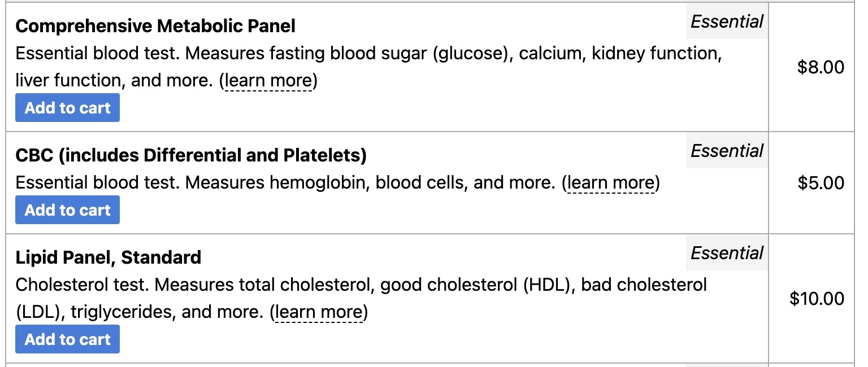Click Essential label beside Lipid Panel
Image resolution: width=868 pixels, height=367 pixels.
(x=727, y=254)
